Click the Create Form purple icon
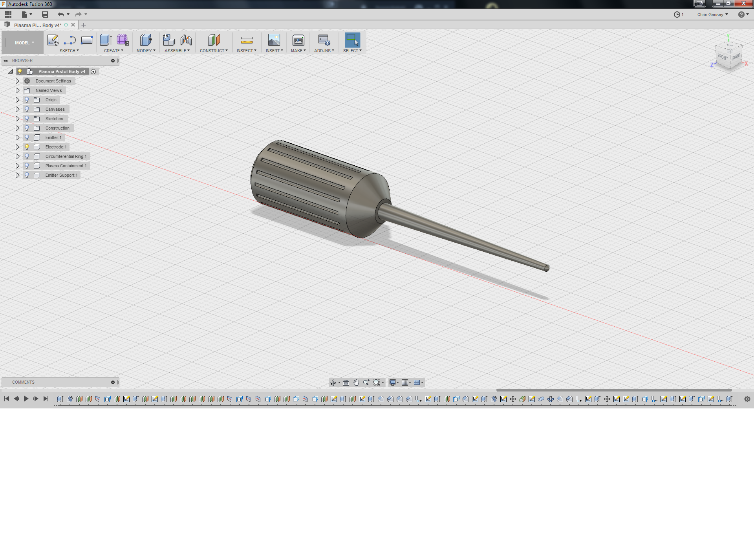 (123, 40)
